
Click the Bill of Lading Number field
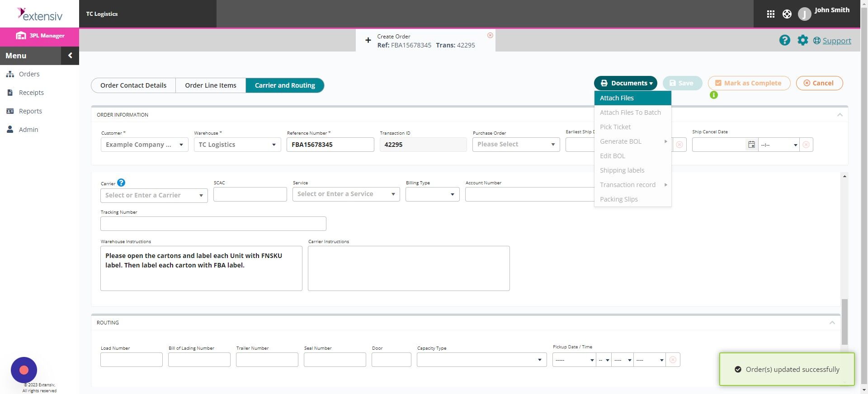(199, 360)
